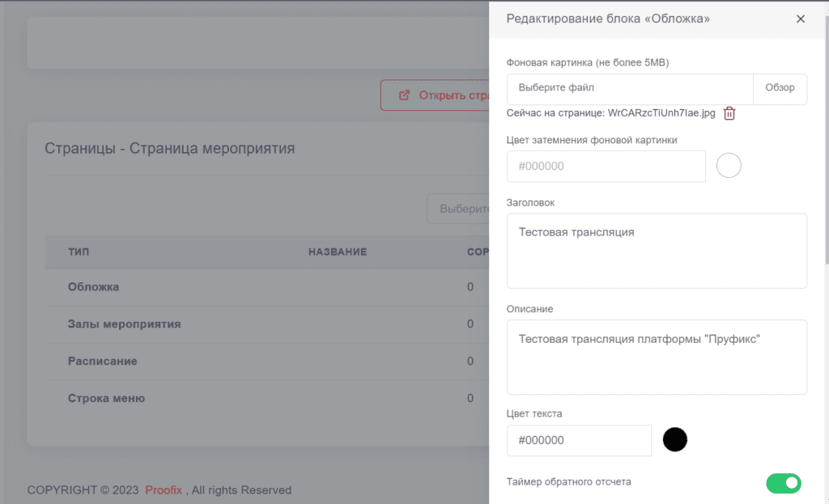Disable the countdown timer toggle
829x504 pixels.
click(783, 484)
